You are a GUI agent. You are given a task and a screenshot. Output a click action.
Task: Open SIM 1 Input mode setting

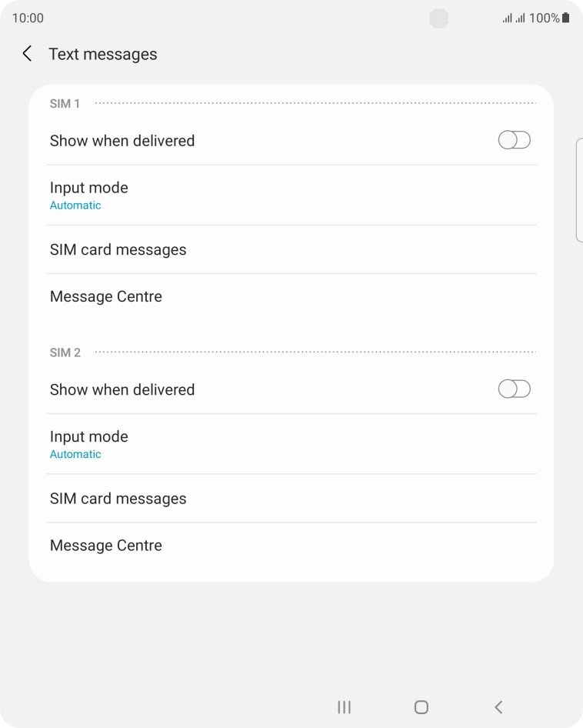tap(291, 195)
